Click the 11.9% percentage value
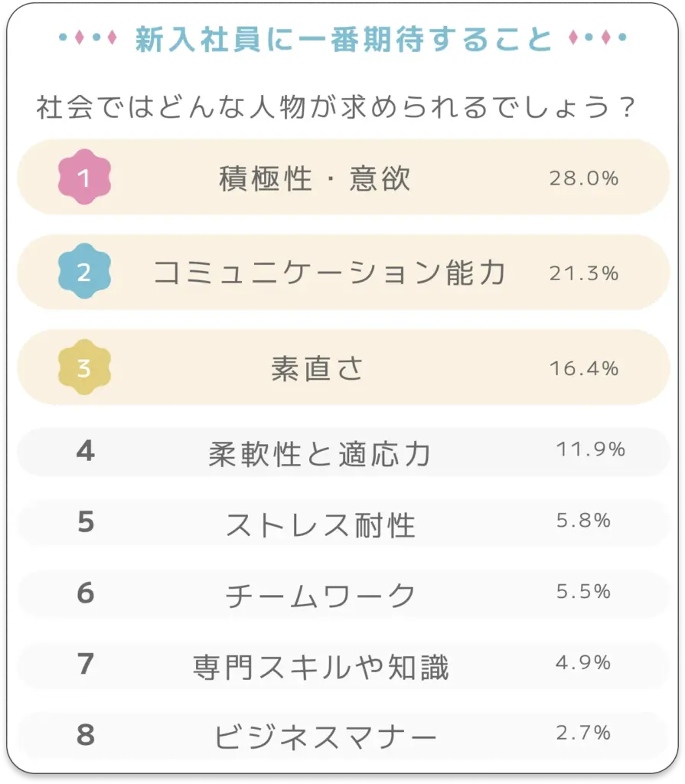Viewport: 685px width, 784px height. tap(591, 449)
